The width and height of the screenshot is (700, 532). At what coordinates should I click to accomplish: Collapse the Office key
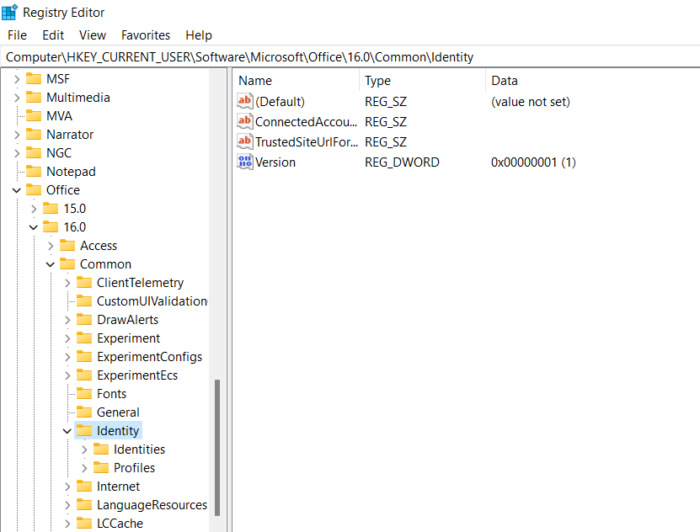(x=17, y=191)
